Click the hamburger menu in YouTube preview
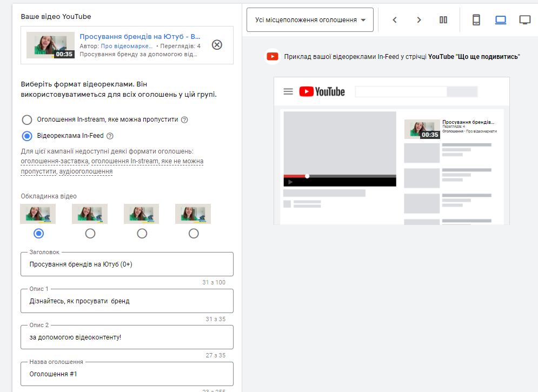This screenshot has height=392, width=538. (288, 91)
